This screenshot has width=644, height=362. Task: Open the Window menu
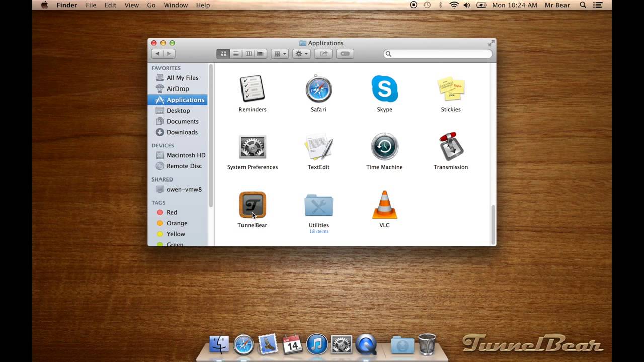pos(176,5)
